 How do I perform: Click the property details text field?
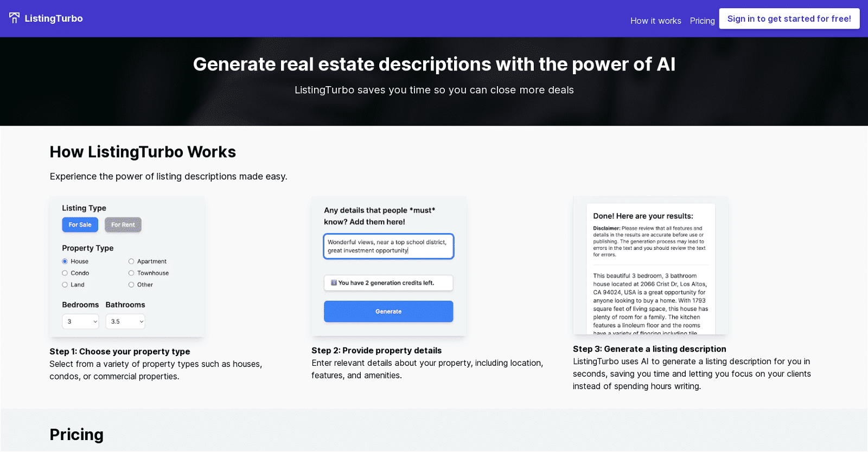388,247
